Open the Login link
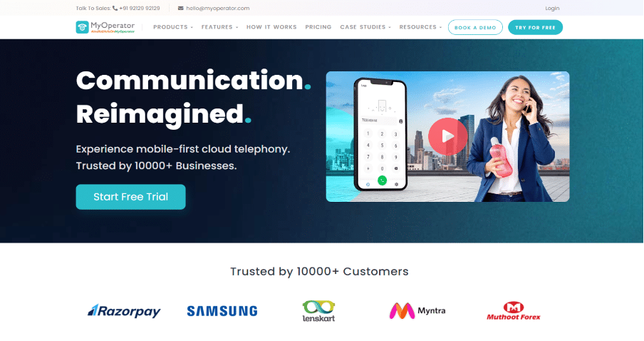 (552, 9)
